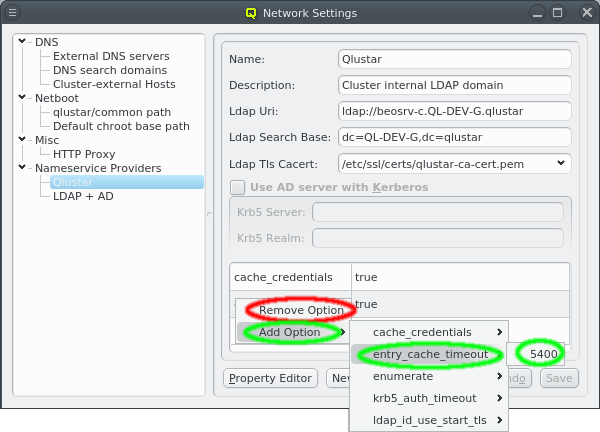
Task: Collapse the Nameservice Providers tree section
Action: [23, 168]
